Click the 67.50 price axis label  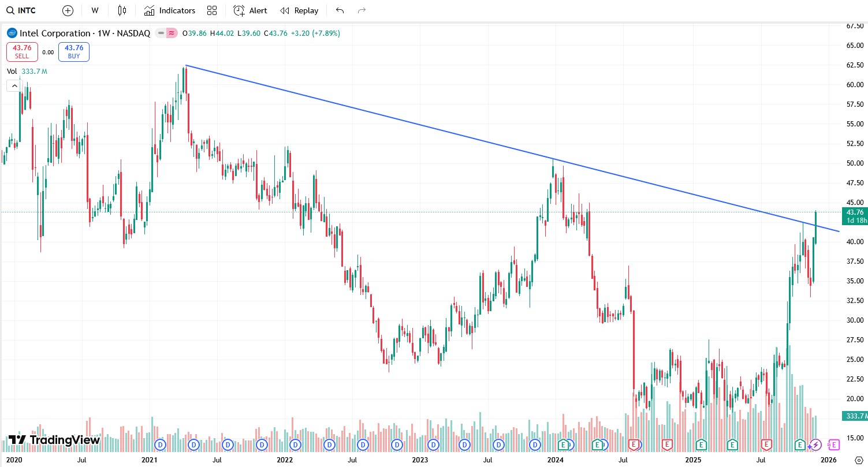click(x=855, y=26)
